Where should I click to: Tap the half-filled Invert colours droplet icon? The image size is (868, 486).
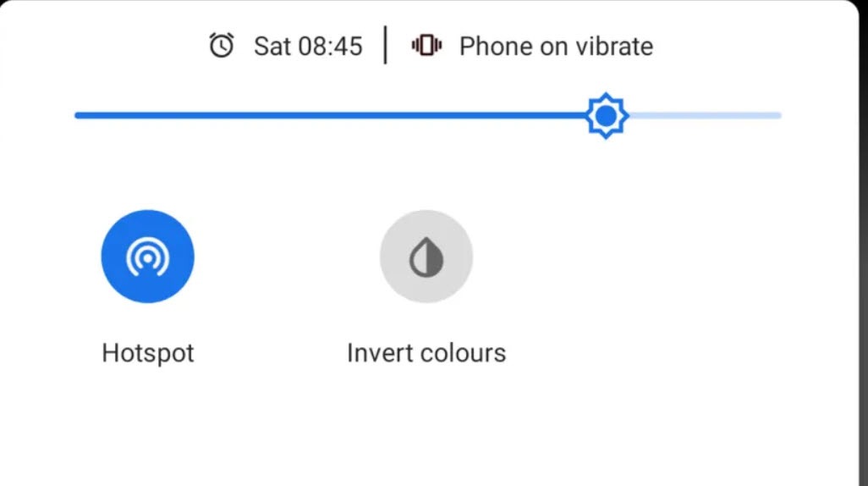[x=426, y=257]
